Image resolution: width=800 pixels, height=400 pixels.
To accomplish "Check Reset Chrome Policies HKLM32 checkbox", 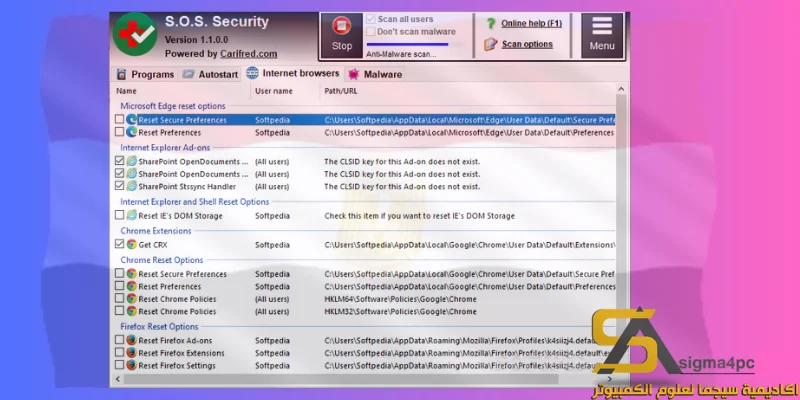I will tap(119, 311).
